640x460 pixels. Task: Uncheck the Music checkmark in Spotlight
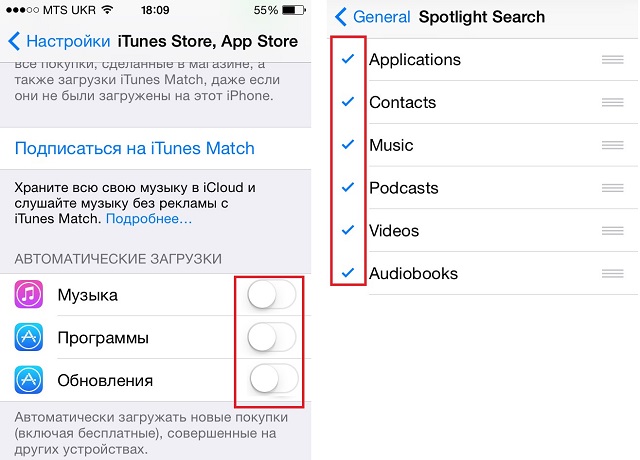348,144
